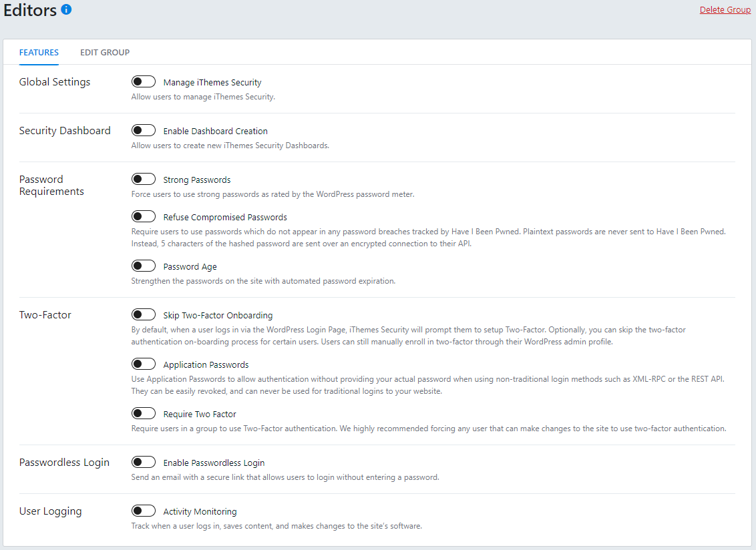
Task: Select the FEATURES tab
Action: [39, 52]
